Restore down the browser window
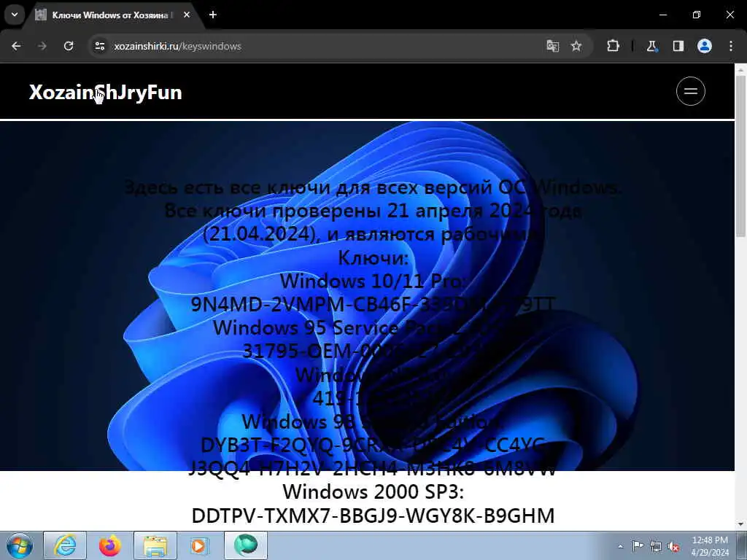Screen dimensions: 747x560 pos(697,15)
